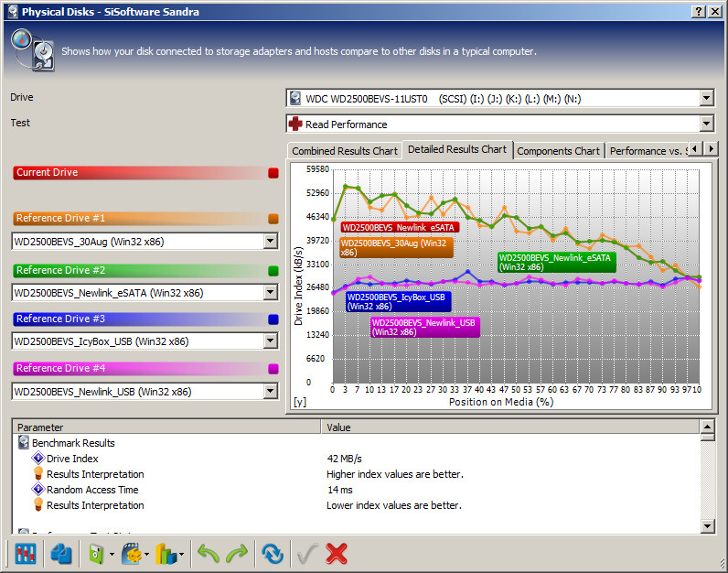728x573 pixels.
Task: Click the [y] axis toggle under chart
Action: [300, 402]
